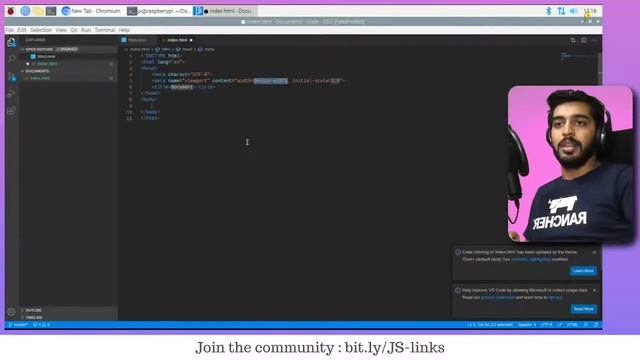640x360 pixels.
Task: Launch the Terminal icon in taskbar launcher
Action: click(x=51, y=11)
